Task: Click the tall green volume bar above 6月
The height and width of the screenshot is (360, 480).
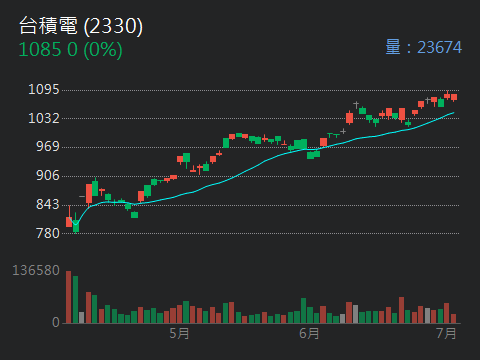Action: pyautogui.click(x=303, y=311)
